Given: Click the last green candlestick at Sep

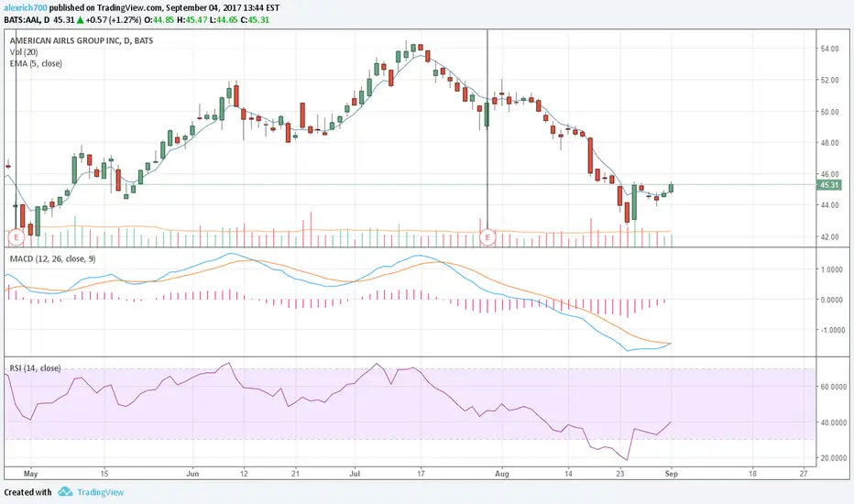Looking at the screenshot, I should click(x=671, y=188).
